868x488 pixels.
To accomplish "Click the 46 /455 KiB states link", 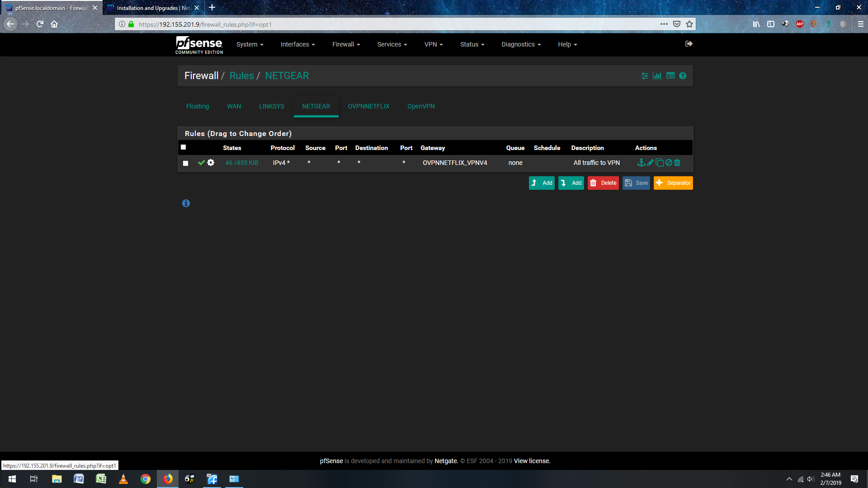I will tap(241, 163).
